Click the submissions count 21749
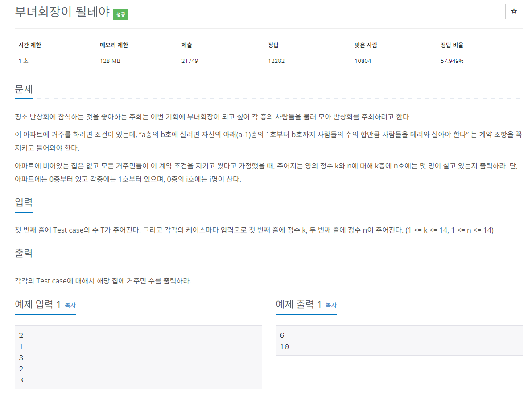Viewport: 532px width, 394px height. tap(190, 61)
